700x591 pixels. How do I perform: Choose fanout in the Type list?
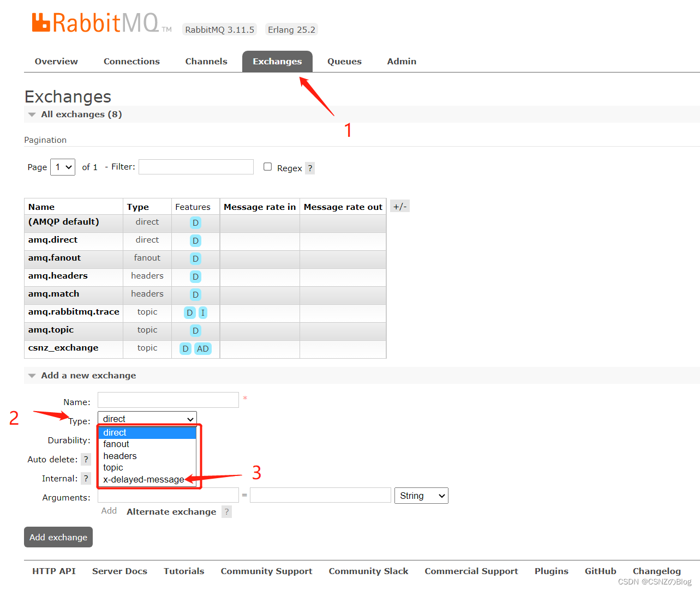[x=147, y=444]
